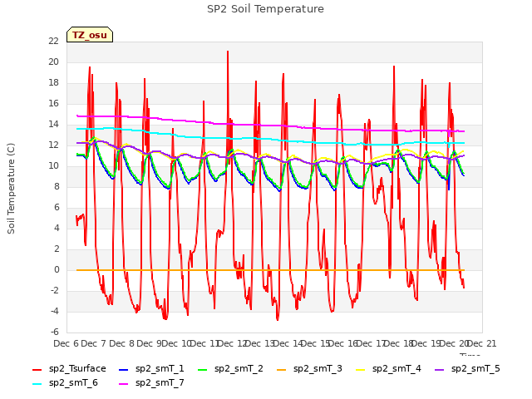Click the green sp2_smT_2 legend swatch

click(203, 369)
